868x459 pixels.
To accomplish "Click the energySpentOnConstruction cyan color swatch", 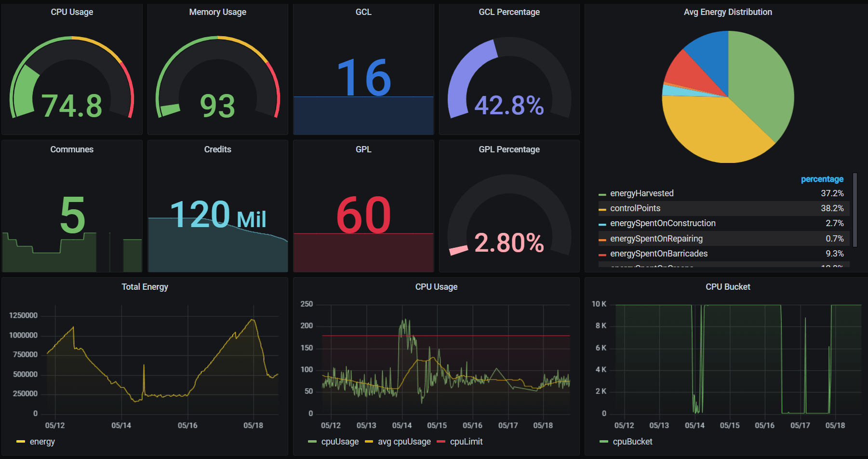I will (x=602, y=225).
